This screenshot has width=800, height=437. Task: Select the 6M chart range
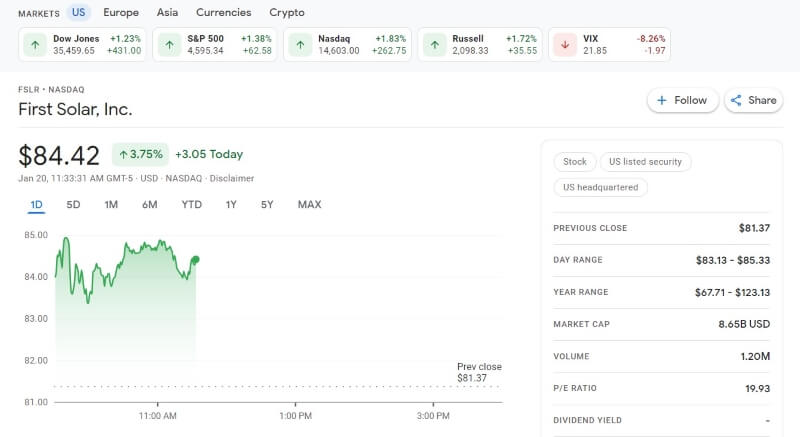click(149, 204)
